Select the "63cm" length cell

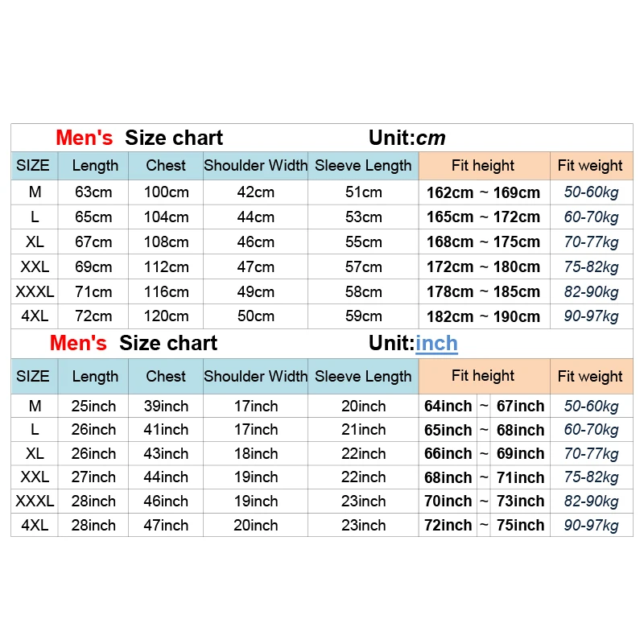tap(94, 192)
